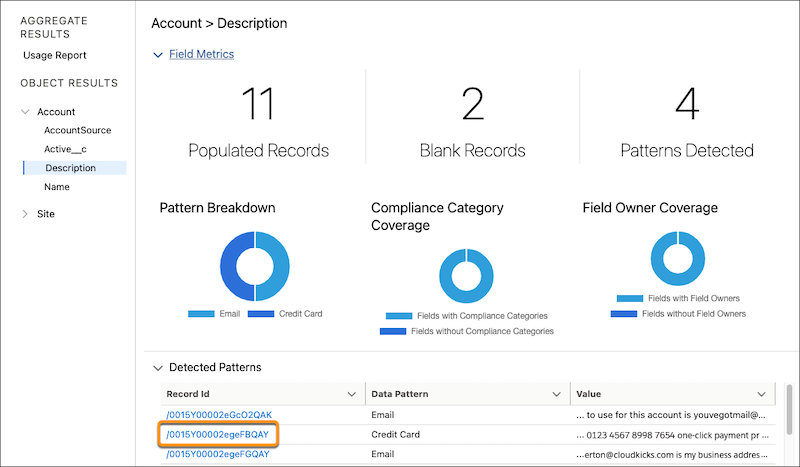Collapse the Account tree node

tap(25, 112)
